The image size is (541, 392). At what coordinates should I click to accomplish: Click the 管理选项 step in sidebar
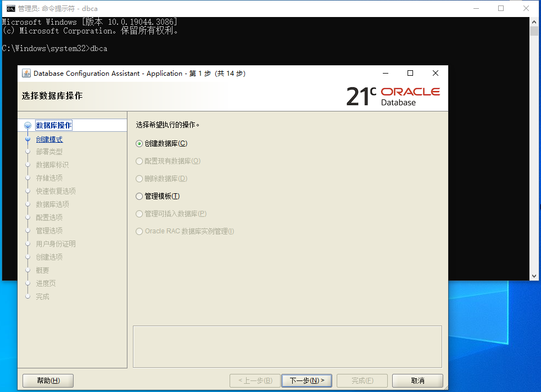(49, 231)
